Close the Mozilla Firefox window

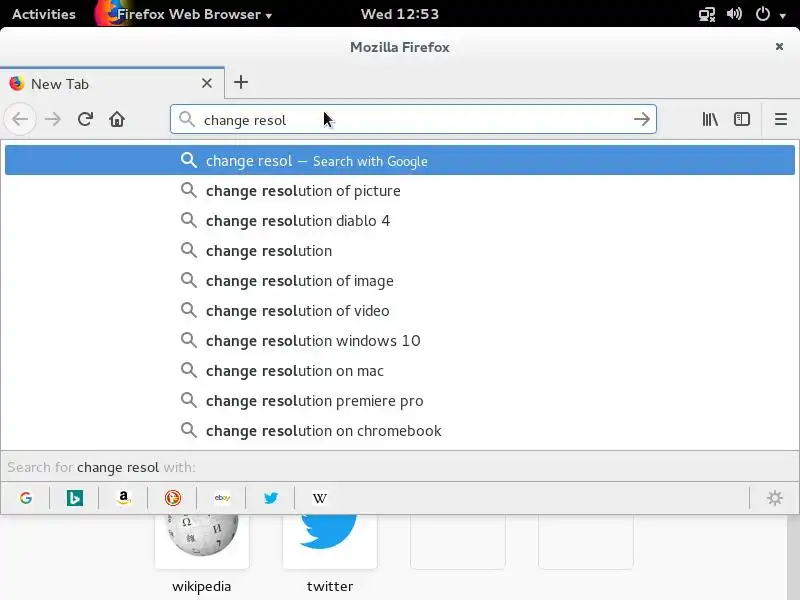(779, 46)
